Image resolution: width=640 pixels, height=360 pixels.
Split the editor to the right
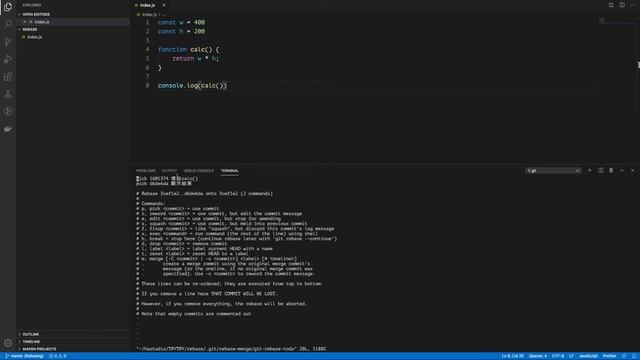622,5
